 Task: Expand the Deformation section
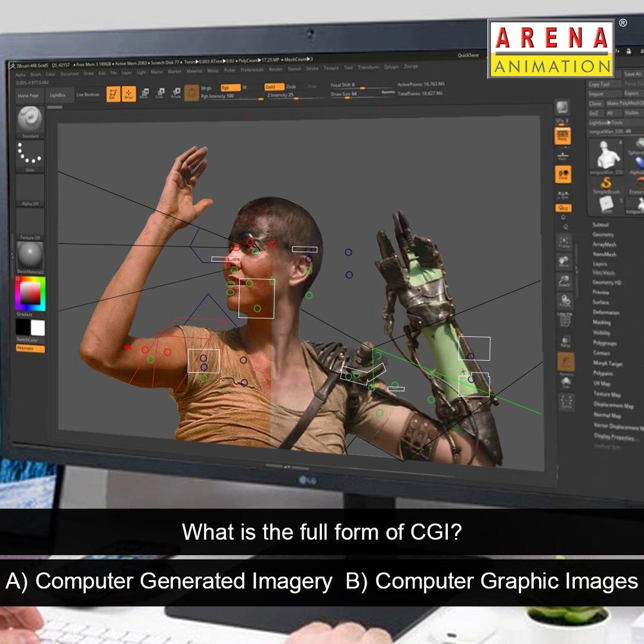(606, 312)
